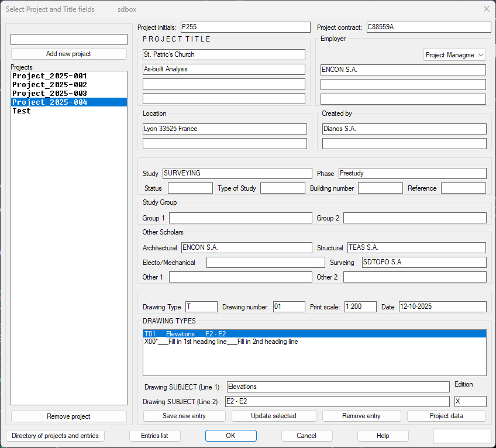
Task: Click the Structural field TEAS S.A.
Action: [416, 248]
